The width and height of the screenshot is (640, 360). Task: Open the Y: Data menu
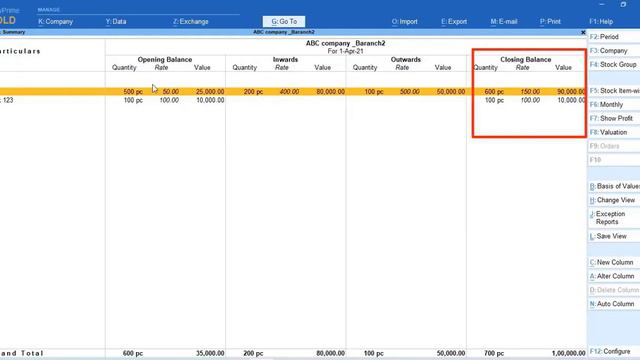click(x=116, y=22)
